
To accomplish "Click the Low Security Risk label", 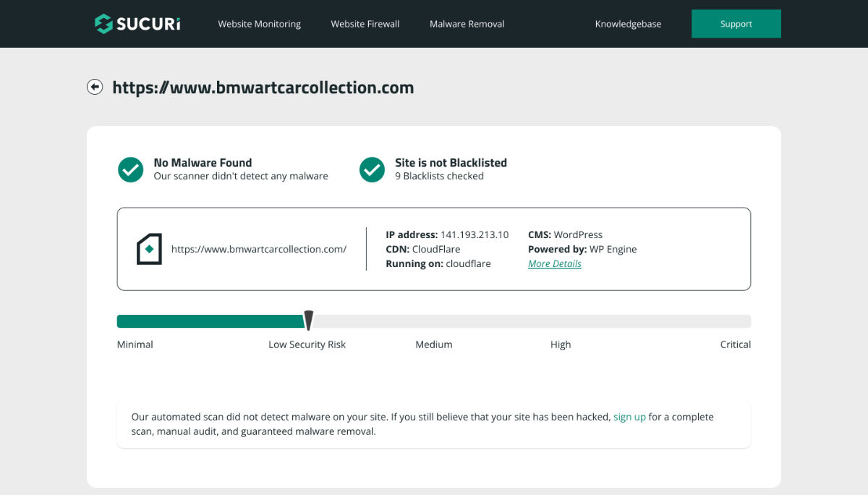I will pos(307,344).
